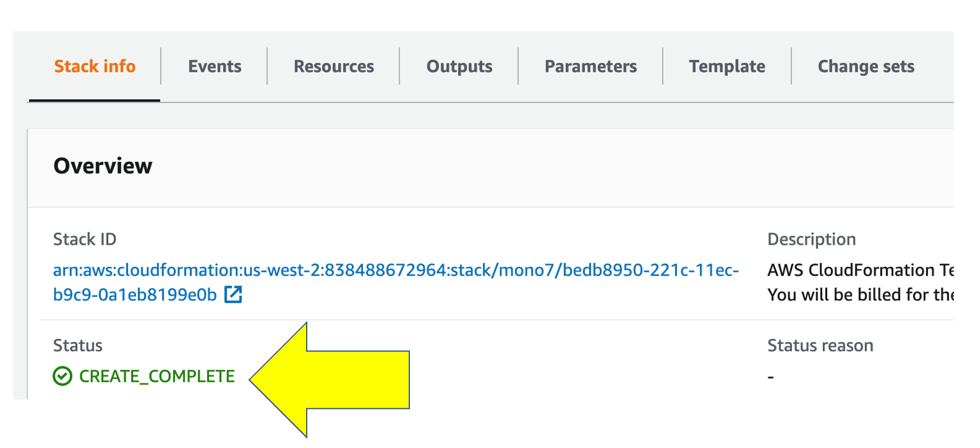The height and width of the screenshot is (448, 980).
Task: Select the Stack info tab
Action: pyautogui.click(x=95, y=66)
